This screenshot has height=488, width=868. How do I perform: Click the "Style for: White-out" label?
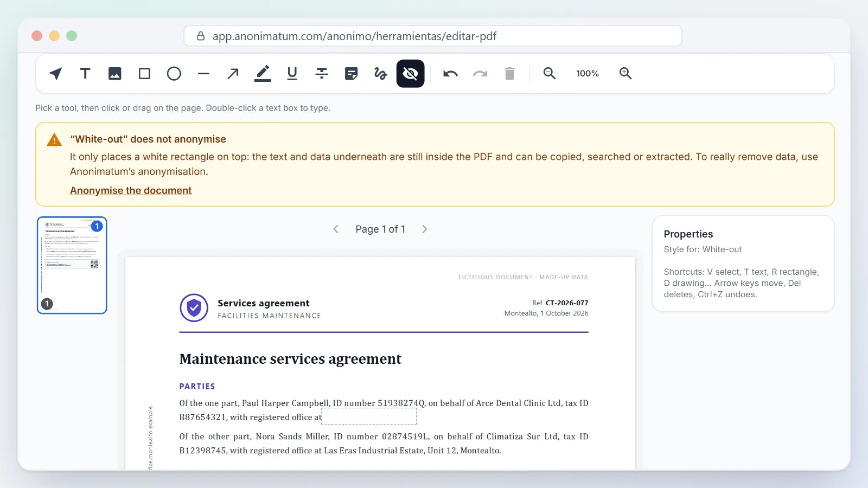click(x=703, y=249)
